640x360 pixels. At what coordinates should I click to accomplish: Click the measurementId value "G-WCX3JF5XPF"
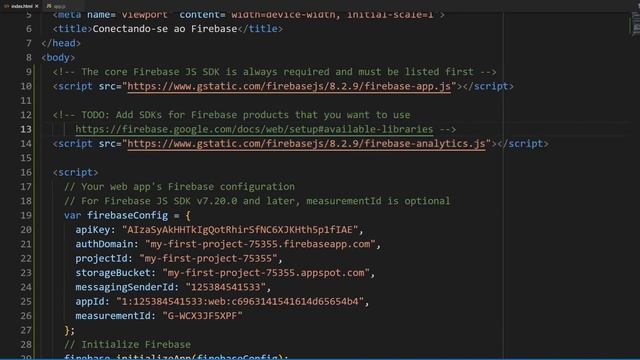[x=202, y=316]
